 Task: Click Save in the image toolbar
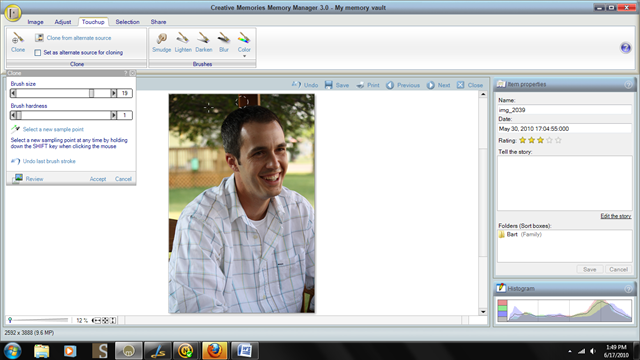(x=337, y=85)
